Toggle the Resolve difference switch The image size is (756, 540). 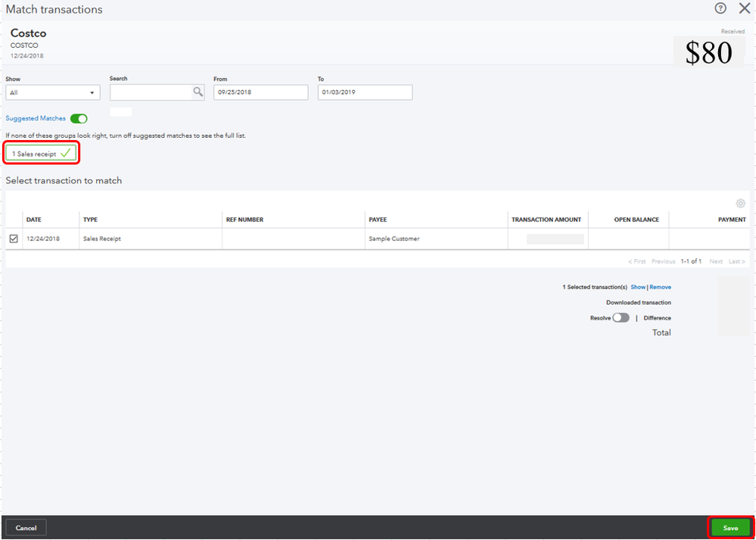point(621,318)
